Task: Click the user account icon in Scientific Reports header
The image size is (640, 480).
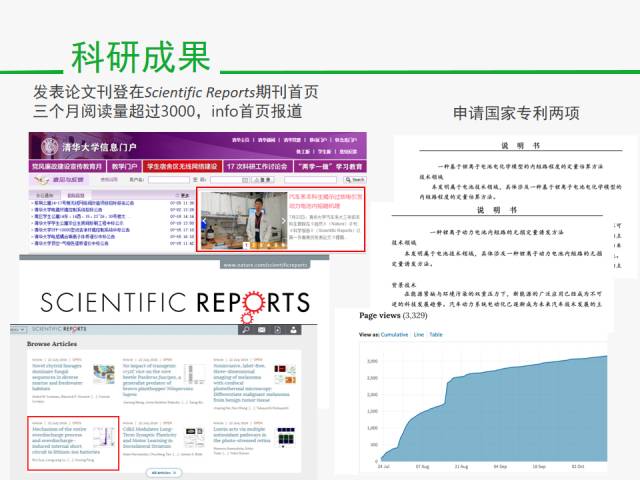Action: click(x=293, y=330)
